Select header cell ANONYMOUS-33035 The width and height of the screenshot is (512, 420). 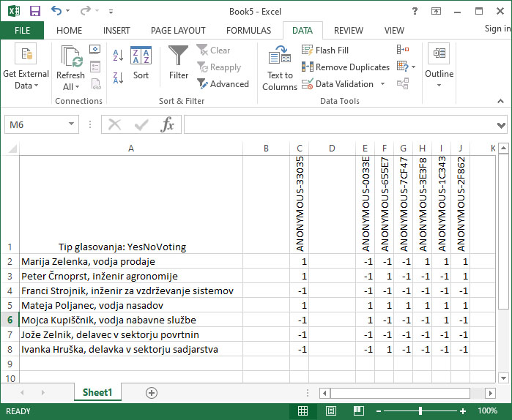[x=300, y=204]
